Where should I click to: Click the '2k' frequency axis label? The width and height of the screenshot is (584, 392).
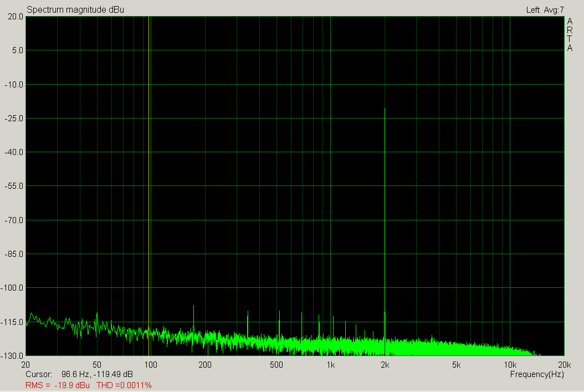(385, 365)
